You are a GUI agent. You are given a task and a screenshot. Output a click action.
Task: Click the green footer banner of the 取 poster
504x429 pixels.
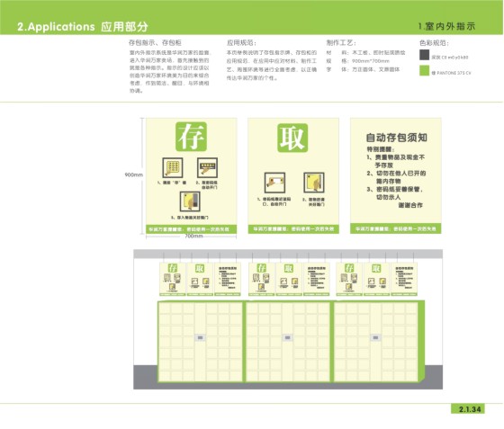293,229
